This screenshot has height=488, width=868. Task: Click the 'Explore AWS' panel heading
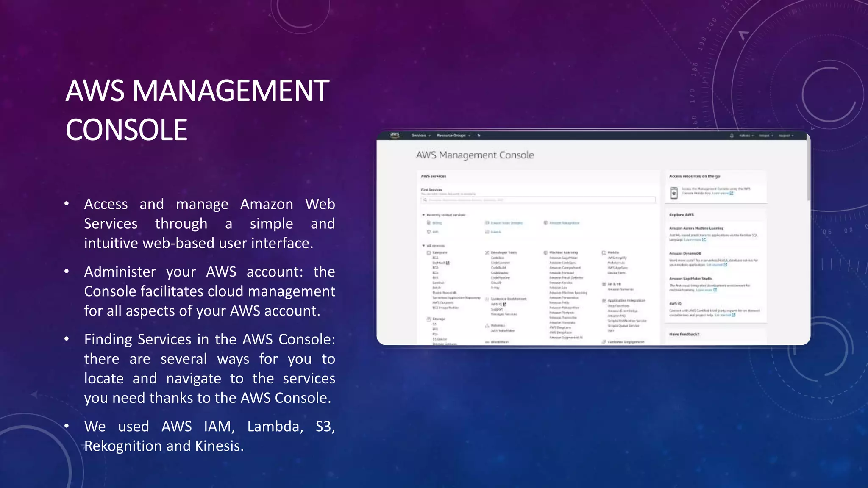[682, 215]
